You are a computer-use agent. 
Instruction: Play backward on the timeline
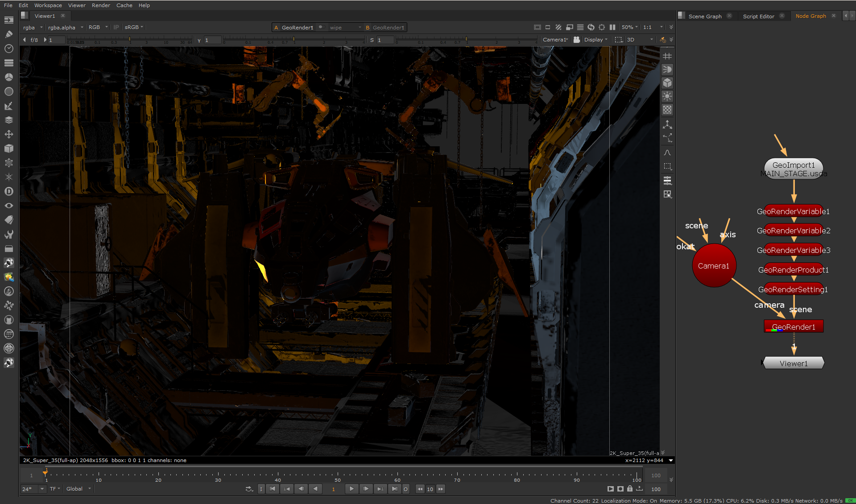point(315,489)
